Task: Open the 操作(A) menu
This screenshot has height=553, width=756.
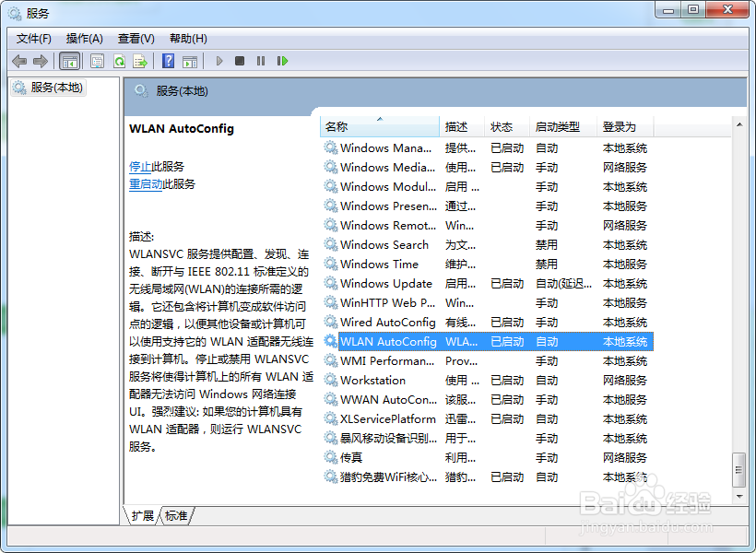Action: click(85, 39)
